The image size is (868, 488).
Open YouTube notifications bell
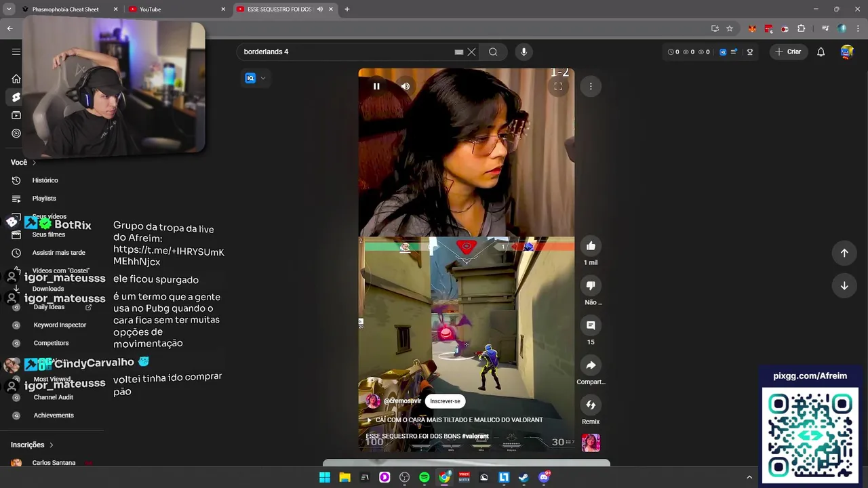coord(821,52)
